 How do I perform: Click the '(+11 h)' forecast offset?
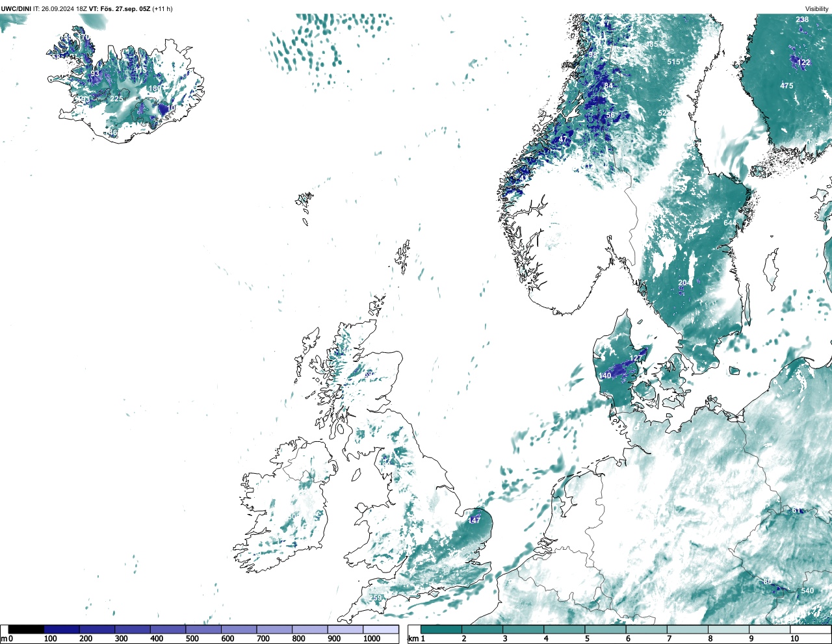pos(162,9)
